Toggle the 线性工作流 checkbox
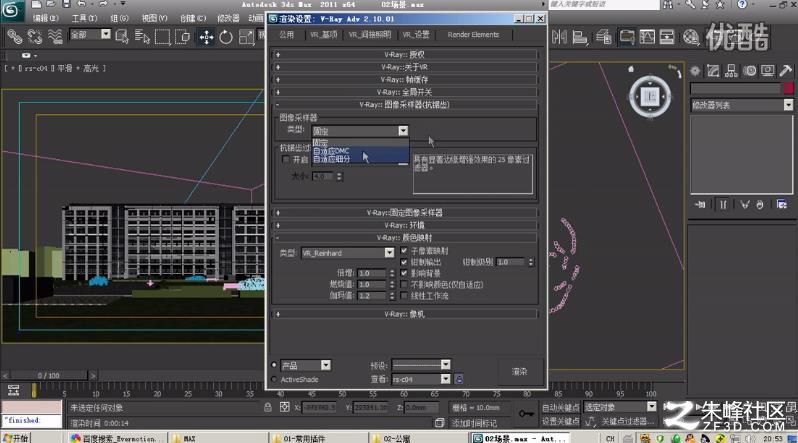Screen dimensions: 798x443 point(404,295)
